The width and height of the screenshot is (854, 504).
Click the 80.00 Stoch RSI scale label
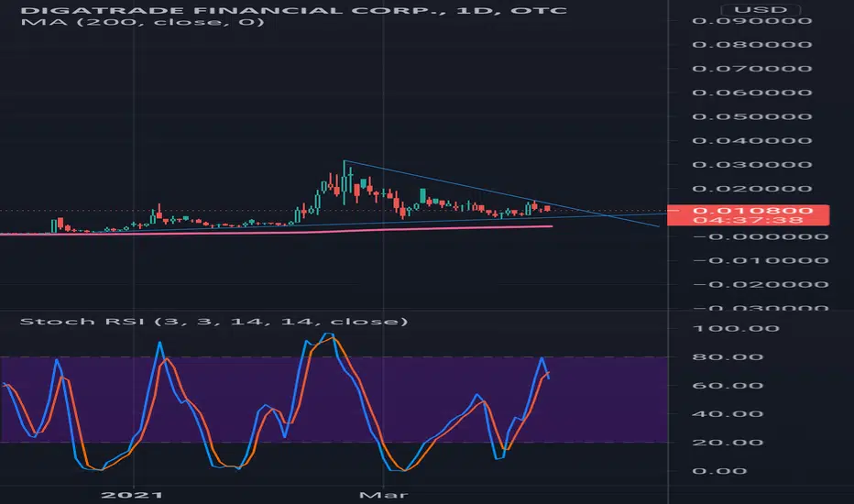click(x=728, y=356)
